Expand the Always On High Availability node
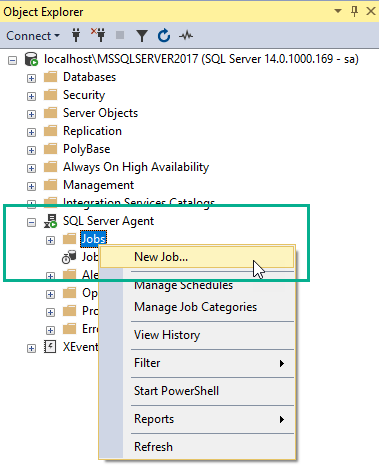379x466 pixels. tap(31, 169)
